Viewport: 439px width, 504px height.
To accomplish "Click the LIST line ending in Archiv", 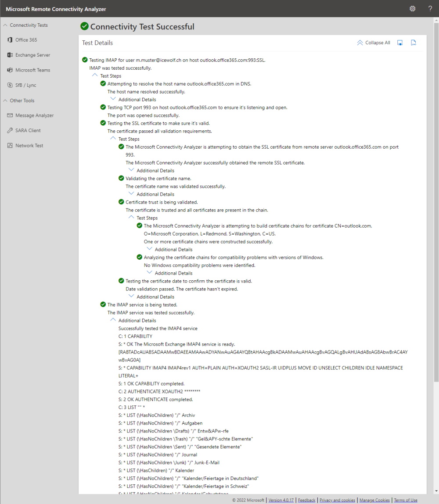I will 157,415.
